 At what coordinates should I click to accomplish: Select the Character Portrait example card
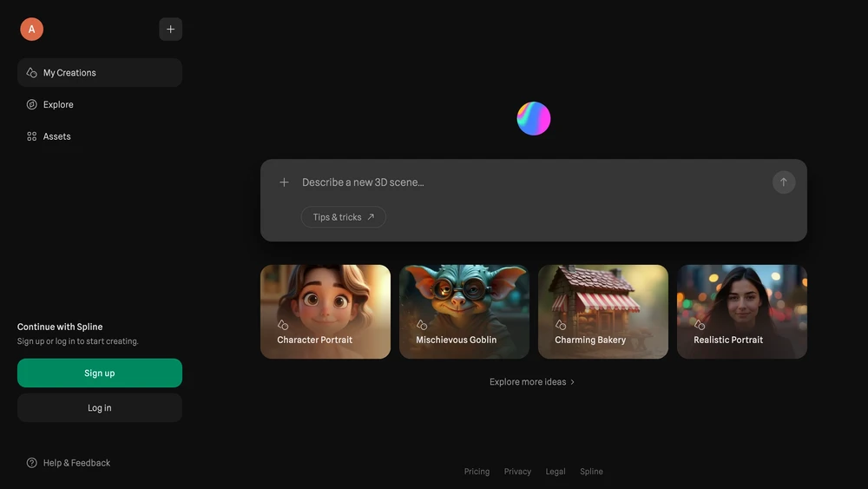325,312
